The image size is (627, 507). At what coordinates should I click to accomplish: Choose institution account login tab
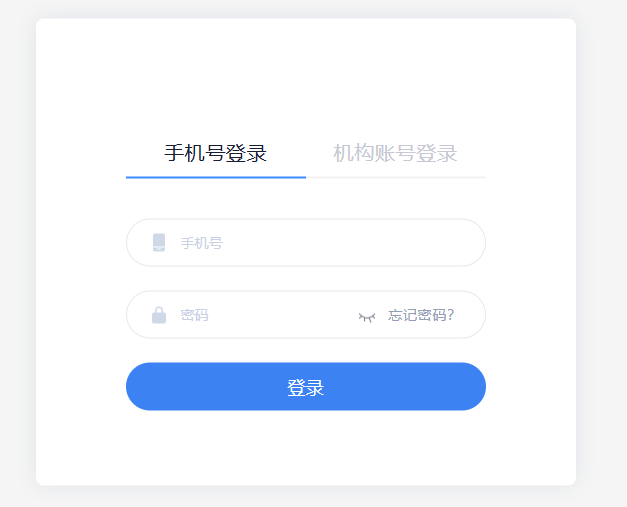pos(395,154)
